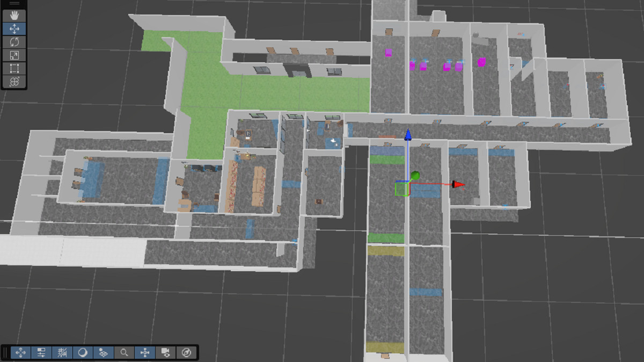Click the green Z-axis gizmo handle
644x362 pixels.
tap(415, 176)
